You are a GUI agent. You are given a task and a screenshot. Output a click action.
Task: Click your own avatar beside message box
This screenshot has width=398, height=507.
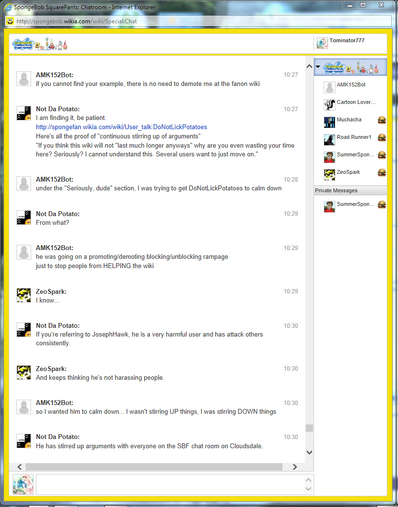[x=23, y=484]
